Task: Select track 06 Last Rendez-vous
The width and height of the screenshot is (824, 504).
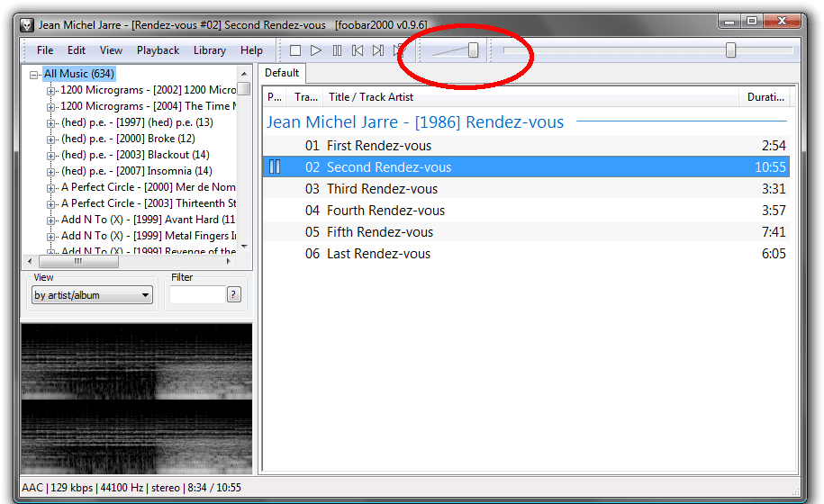Action: tap(526, 253)
